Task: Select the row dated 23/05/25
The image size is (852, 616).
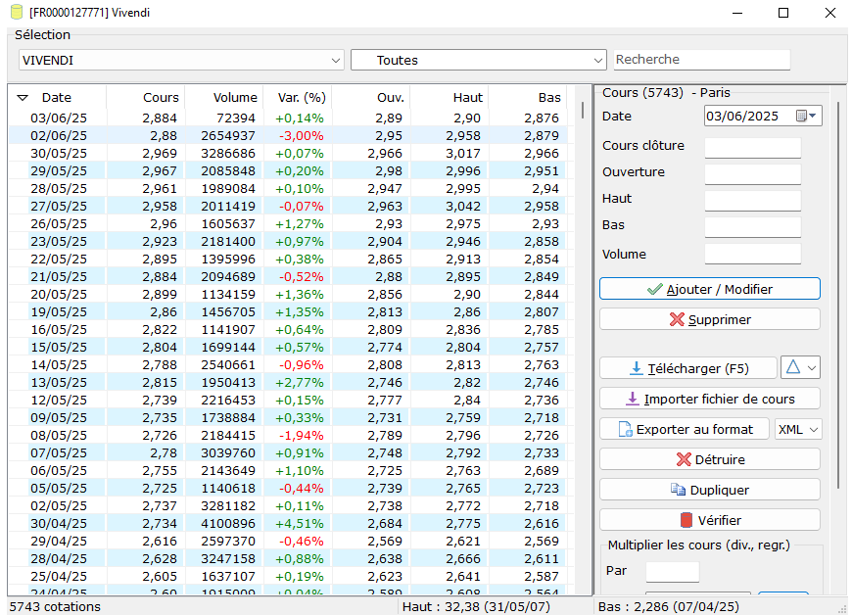Action: (x=288, y=241)
